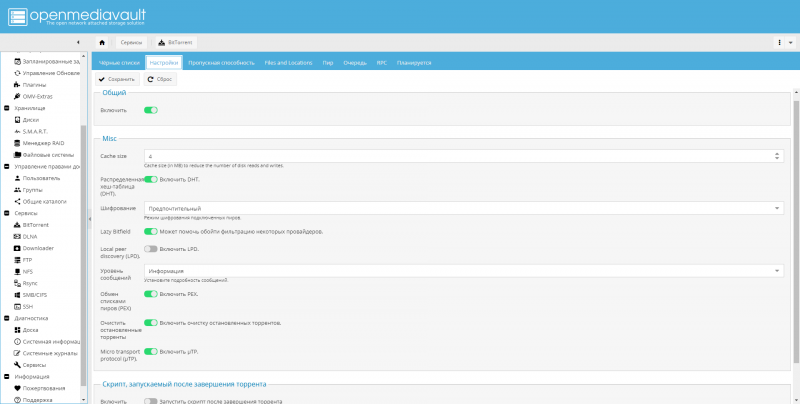
Task: Collapse the Хранилище tree section
Action: pos(7,108)
